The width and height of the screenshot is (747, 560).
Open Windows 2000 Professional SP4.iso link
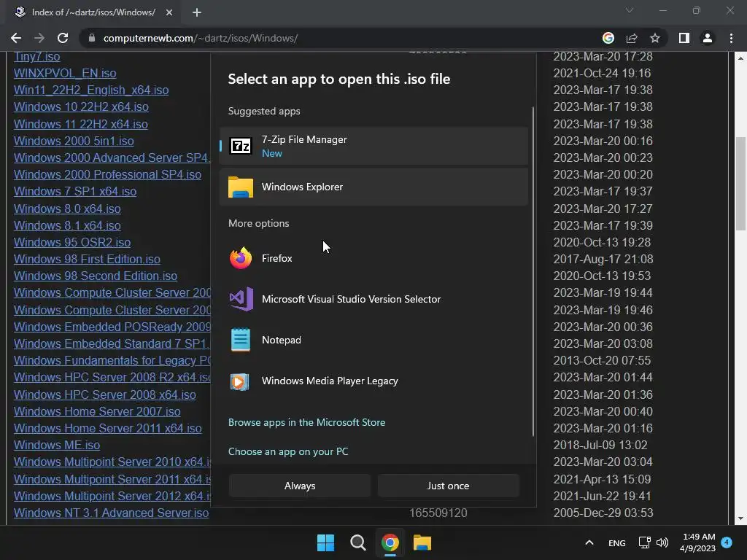[107, 174]
